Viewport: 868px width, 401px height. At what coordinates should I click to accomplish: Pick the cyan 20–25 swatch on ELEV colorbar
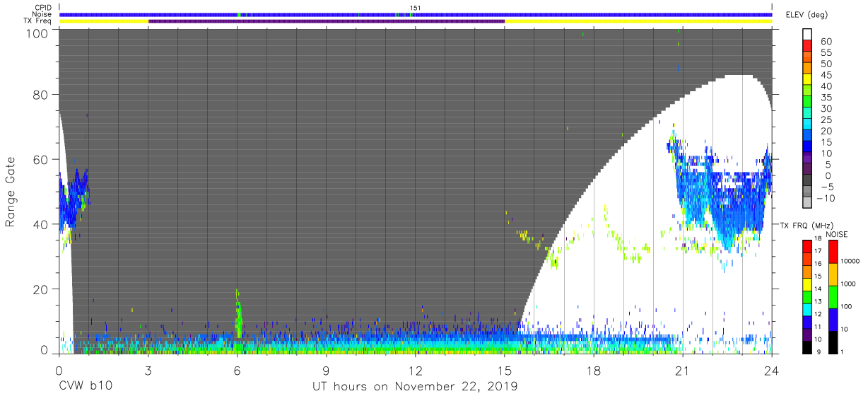coord(808,125)
